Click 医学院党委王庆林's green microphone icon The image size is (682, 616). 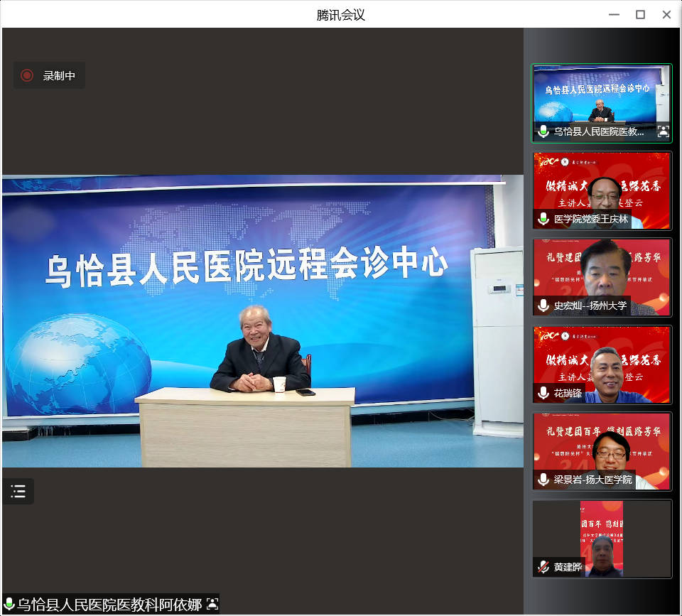[x=543, y=219]
